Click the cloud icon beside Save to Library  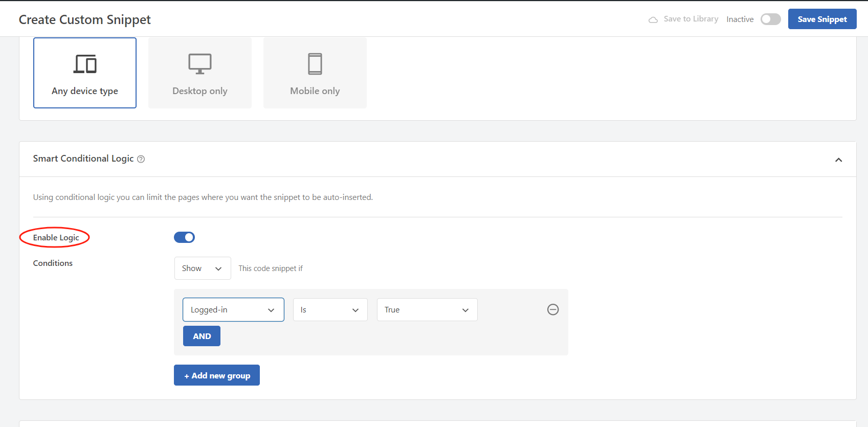pyautogui.click(x=653, y=19)
